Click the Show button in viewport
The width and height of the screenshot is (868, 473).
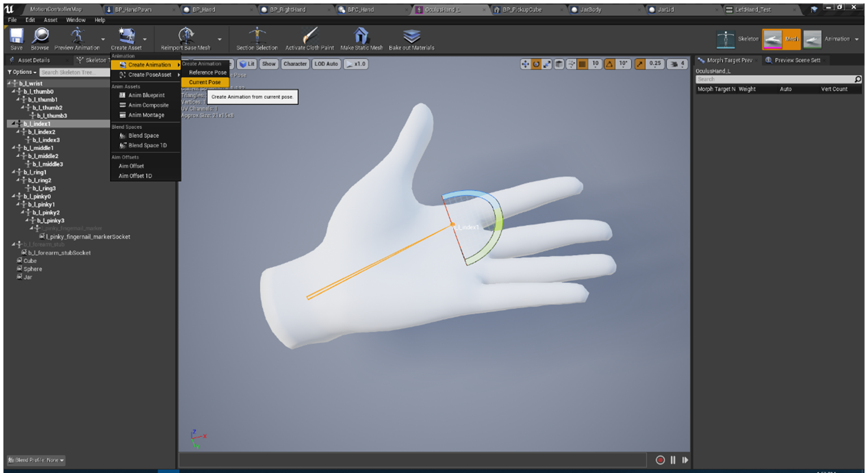pos(268,64)
